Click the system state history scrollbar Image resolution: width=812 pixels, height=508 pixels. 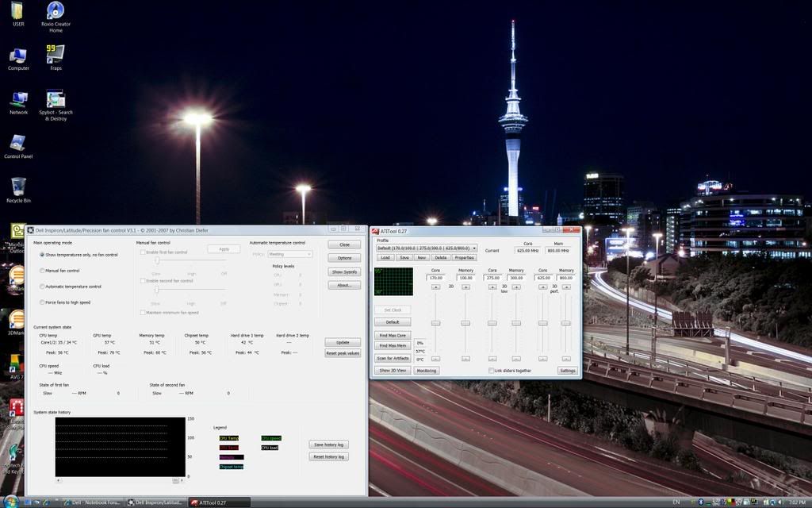click(x=120, y=480)
